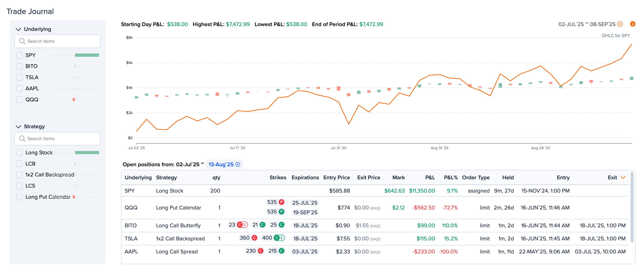
Task: Sort table by Entry Price column header
Action: tap(336, 177)
